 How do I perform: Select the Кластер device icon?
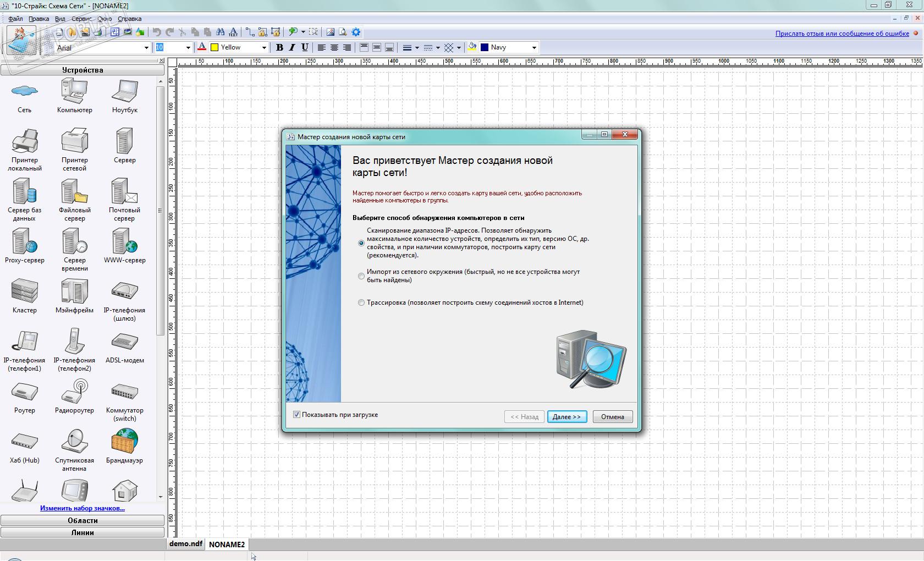[25, 291]
